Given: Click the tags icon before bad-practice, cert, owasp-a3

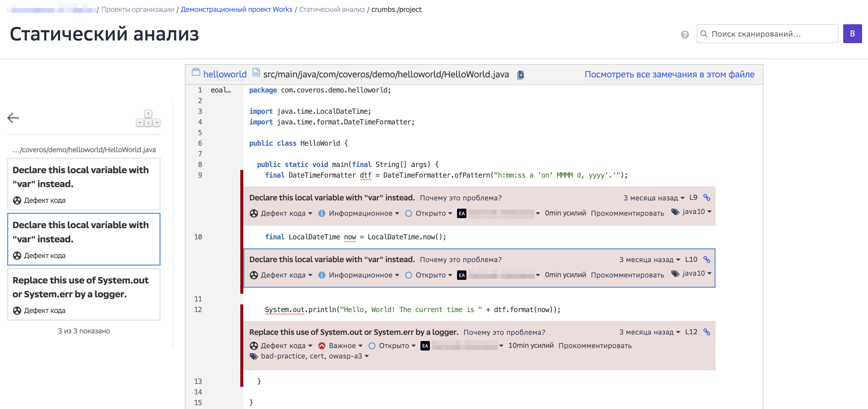Looking at the screenshot, I should click(253, 356).
